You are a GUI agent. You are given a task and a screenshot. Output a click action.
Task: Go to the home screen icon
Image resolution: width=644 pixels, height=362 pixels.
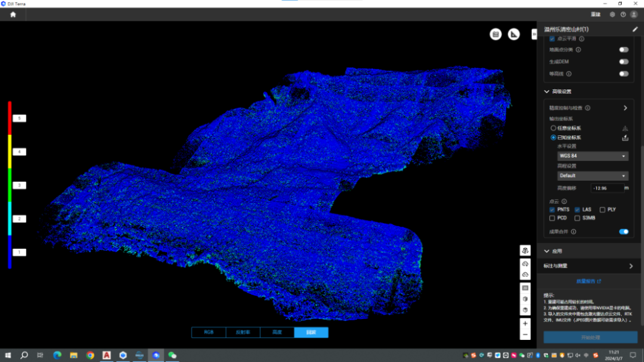[13, 14]
